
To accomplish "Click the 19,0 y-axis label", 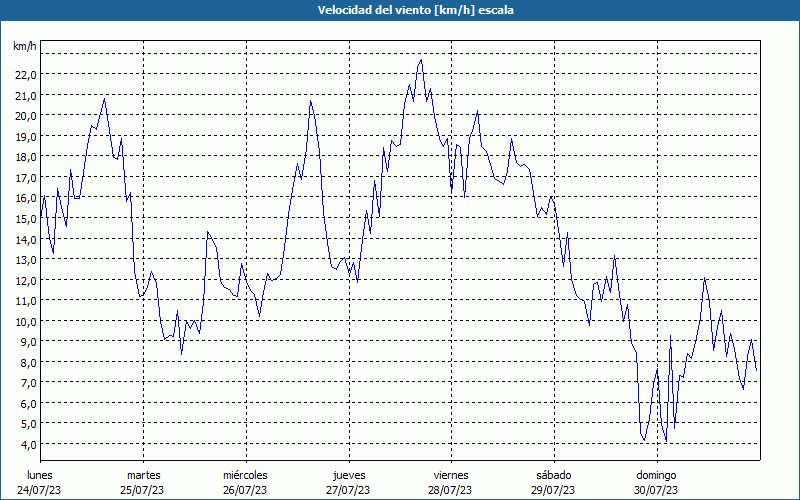I will (27, 137).
